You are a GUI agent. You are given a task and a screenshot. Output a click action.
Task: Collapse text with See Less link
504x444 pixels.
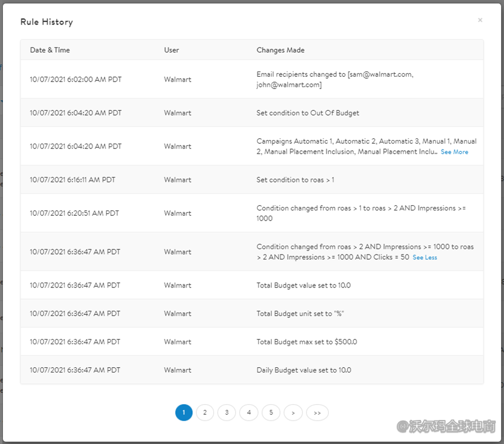[424, 257]
